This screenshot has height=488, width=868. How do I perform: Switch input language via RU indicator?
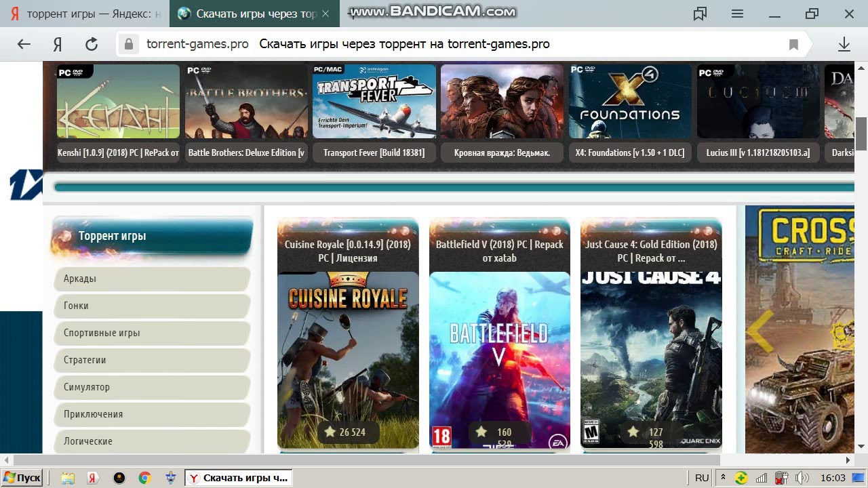702,478
